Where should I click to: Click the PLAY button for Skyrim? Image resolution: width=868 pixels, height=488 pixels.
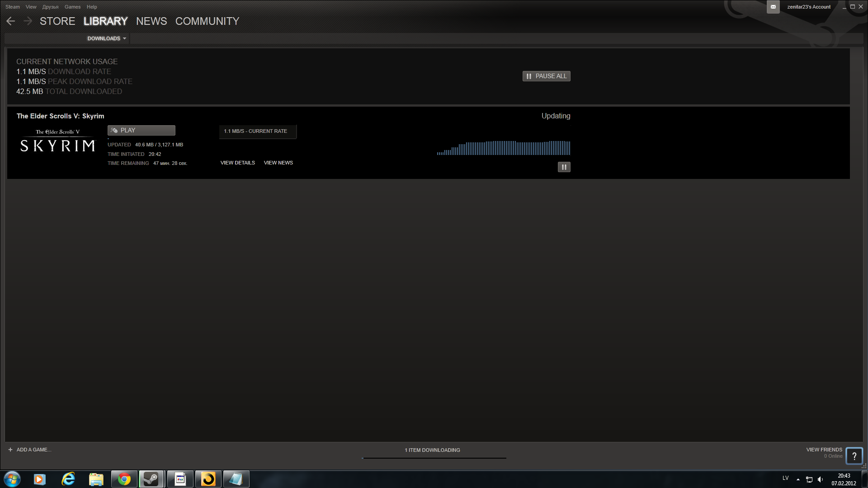(x=141, y=131)
